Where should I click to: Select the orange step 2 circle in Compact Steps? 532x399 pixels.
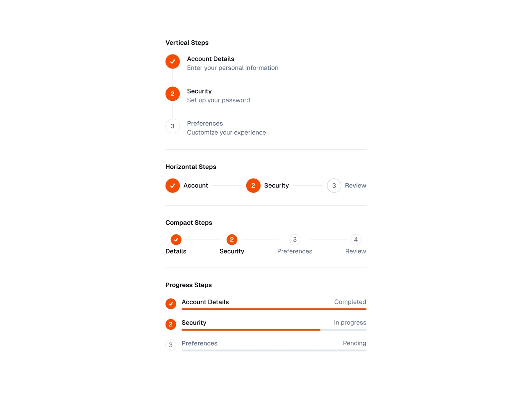click(x=232, y=239)
